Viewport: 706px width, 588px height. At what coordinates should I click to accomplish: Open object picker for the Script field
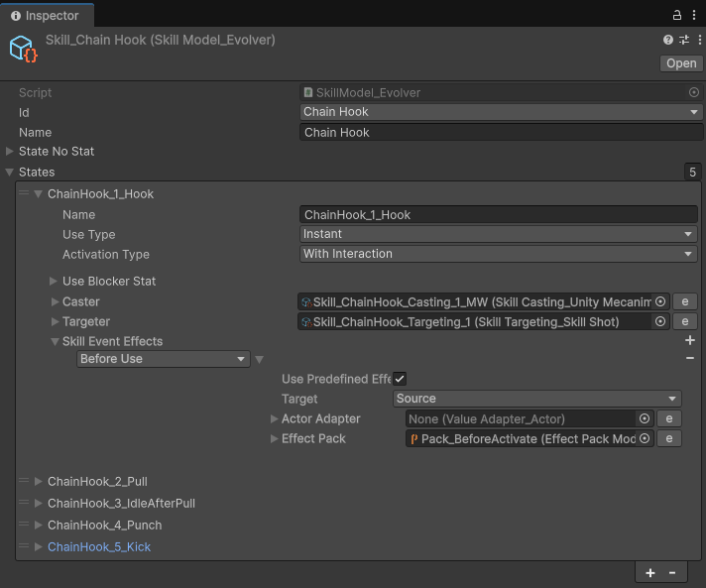coord(694,92)
